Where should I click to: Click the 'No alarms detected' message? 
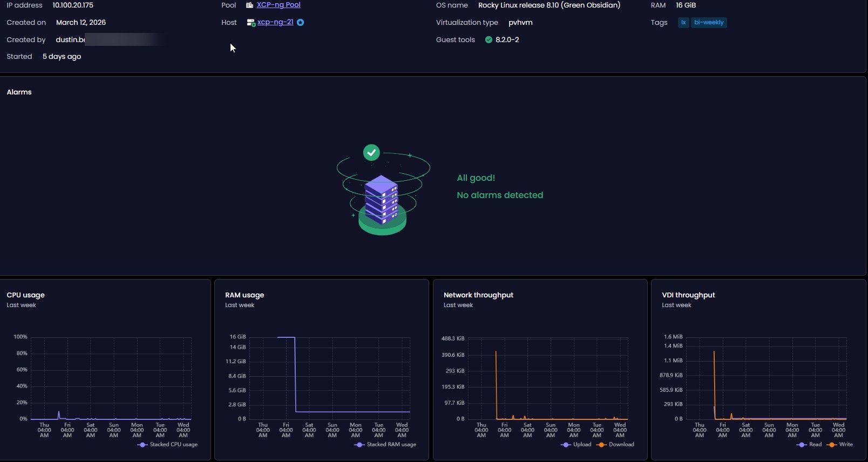click(x=500, y=195)
